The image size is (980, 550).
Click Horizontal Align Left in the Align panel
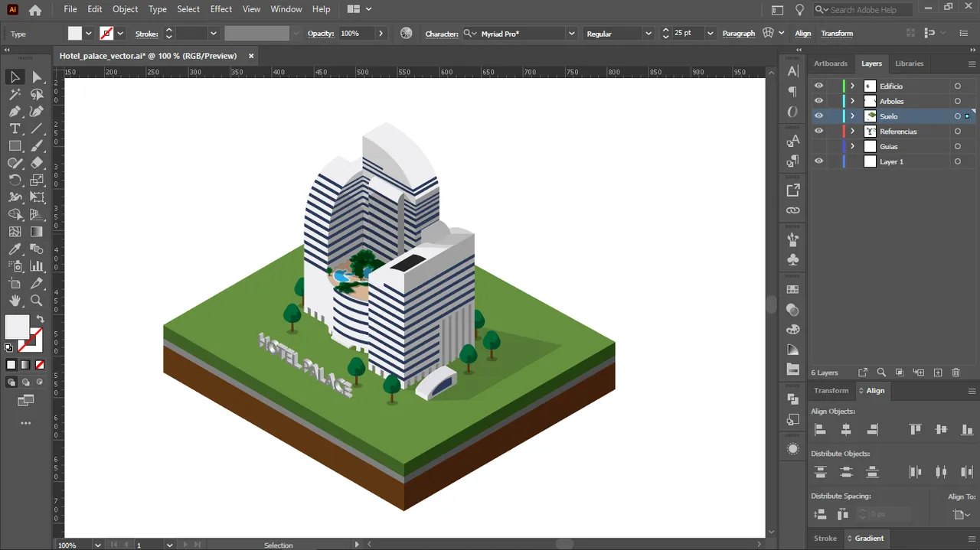(x=820, y=430)
